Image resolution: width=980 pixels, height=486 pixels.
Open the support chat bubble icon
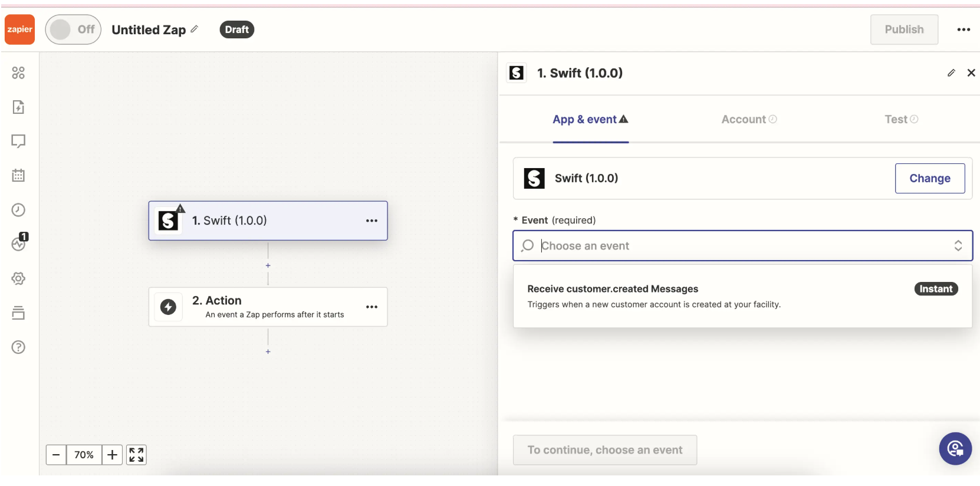955,449
